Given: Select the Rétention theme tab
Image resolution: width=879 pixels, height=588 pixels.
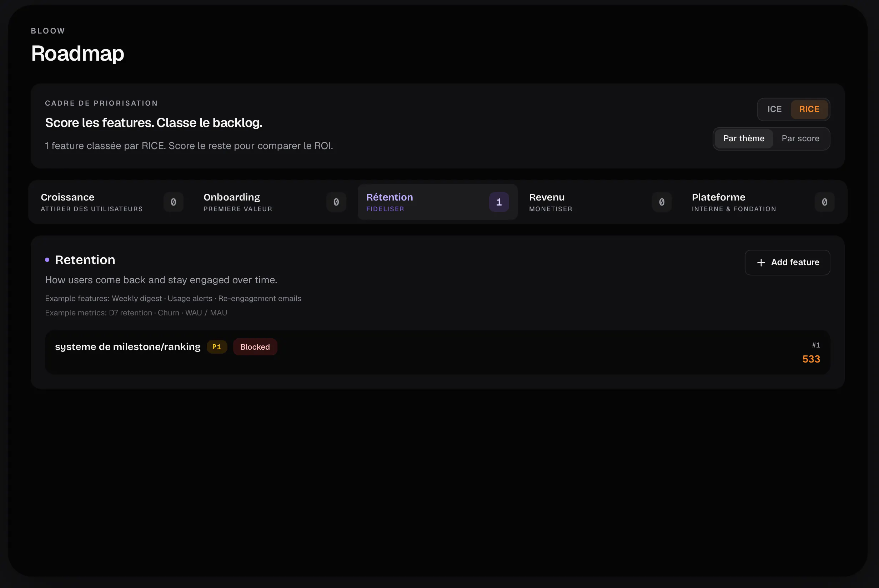Looking at the screenshot, I should (437, 202).
